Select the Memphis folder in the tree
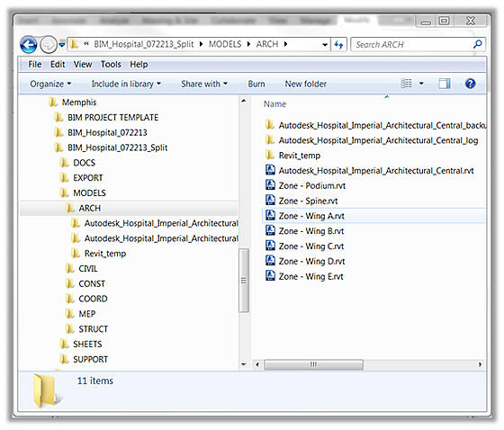This screenshot has height=430, width=504. click(x=73, y=103)
